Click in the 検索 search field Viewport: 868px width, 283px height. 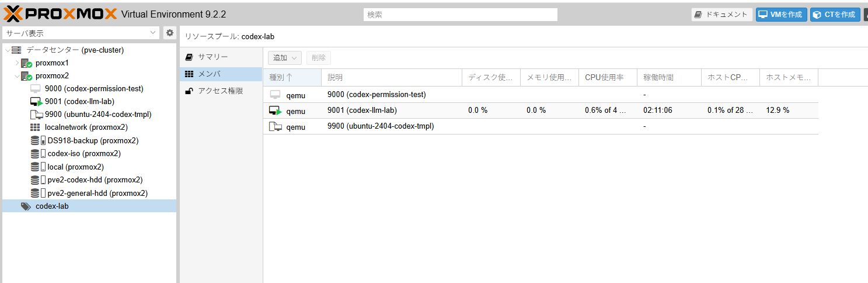pos(461,15)
